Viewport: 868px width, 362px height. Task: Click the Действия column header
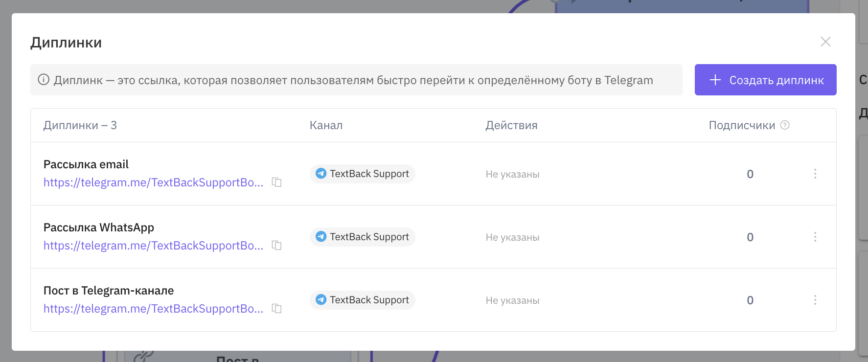point(511,125)
